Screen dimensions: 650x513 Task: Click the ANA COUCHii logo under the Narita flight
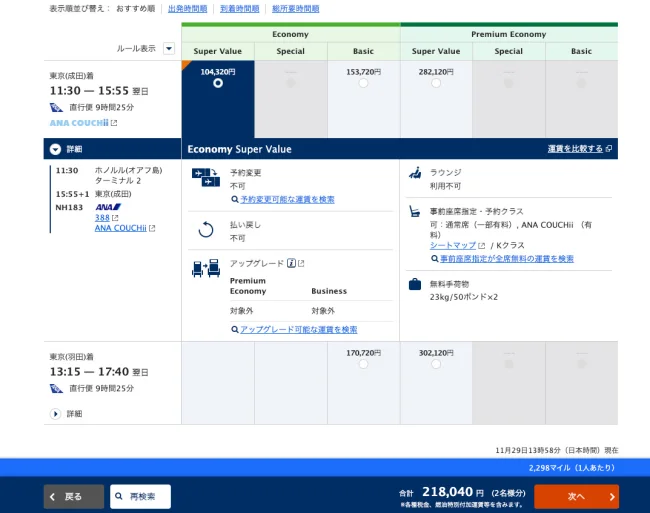tap(78, 123)
